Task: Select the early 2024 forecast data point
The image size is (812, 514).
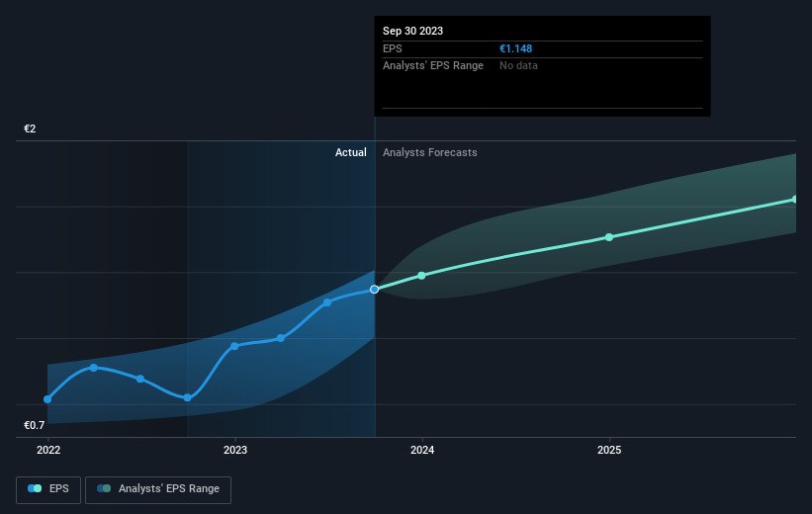Action: 421,276
